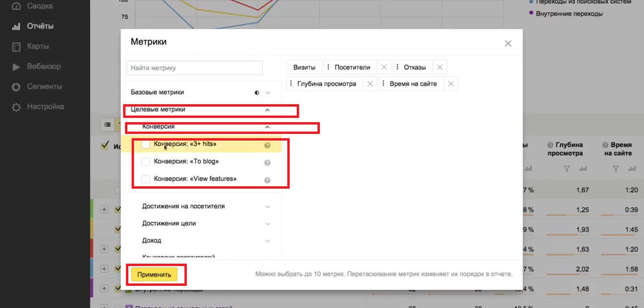
Task: Check the Конверсия «3+ hits» checkbox
Action: 145,144
